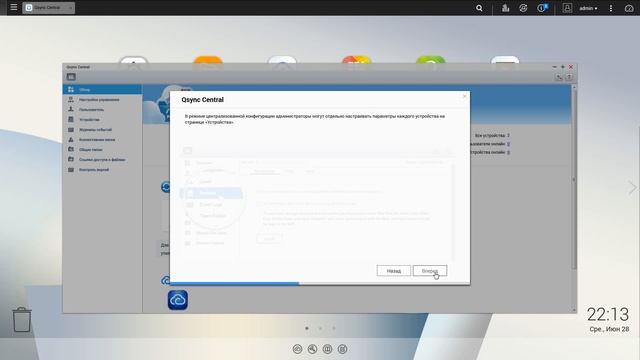640x360 pixels.
Task: Minimize the Qsync Central window
Action: pyautogui.click(x=554, y=67)
